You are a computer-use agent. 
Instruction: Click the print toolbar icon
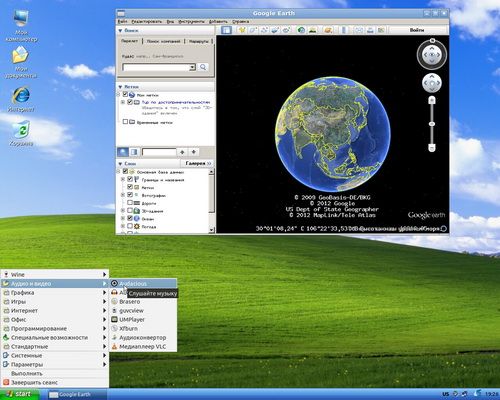(370, 30)
